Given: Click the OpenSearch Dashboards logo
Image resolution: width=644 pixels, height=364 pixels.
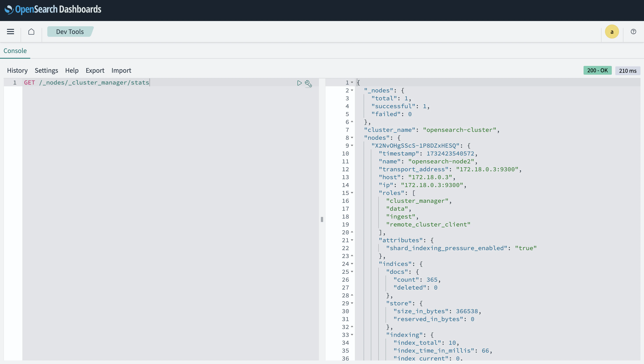Looking at the screenshot, I should pyautogui.click(x=53, y=9).
